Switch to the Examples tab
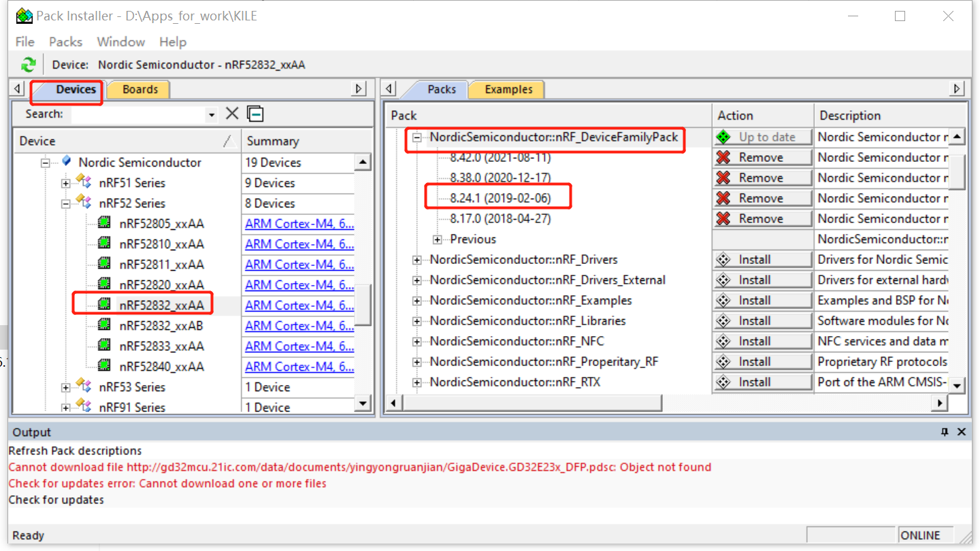The image size is (980, 551). tap(508, 89)
